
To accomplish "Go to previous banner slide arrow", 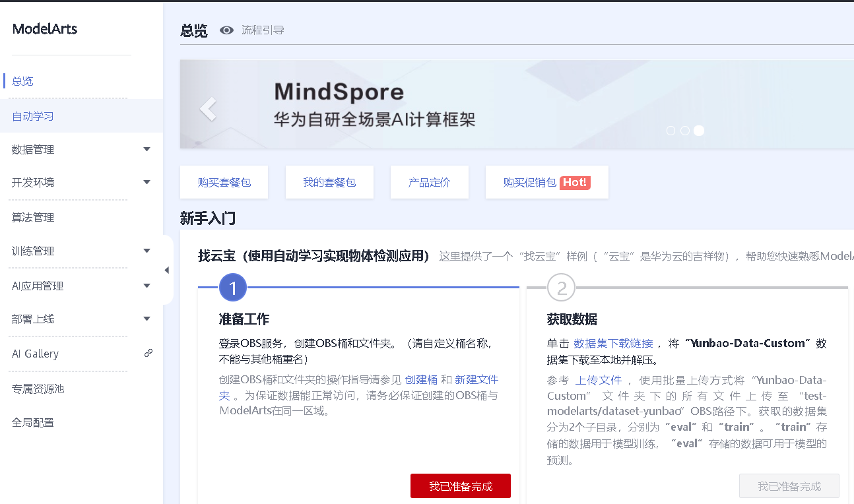I will [208, 109].
